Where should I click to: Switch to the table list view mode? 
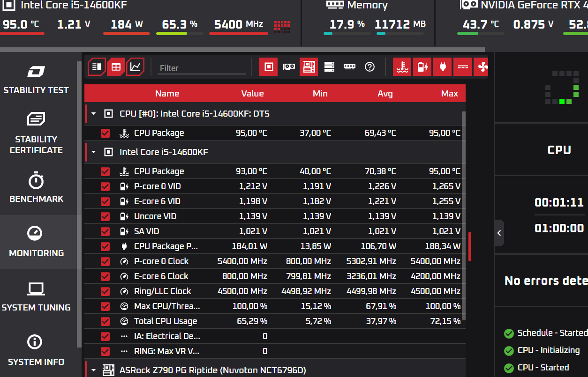coord(97,67)
